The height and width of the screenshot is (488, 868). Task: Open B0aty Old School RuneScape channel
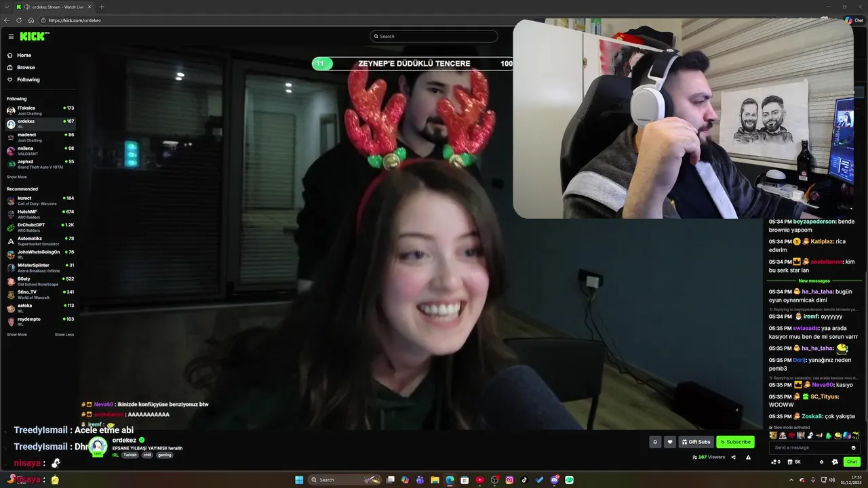click(x=41, y=281)
